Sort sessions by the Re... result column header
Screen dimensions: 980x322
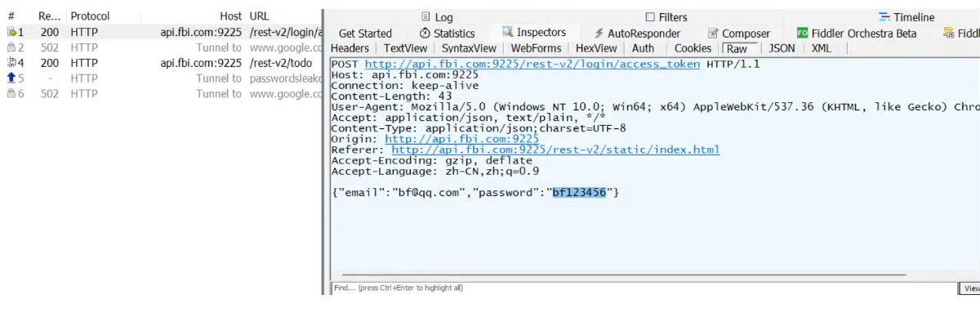pyautogui.click(x=50, y=16)
